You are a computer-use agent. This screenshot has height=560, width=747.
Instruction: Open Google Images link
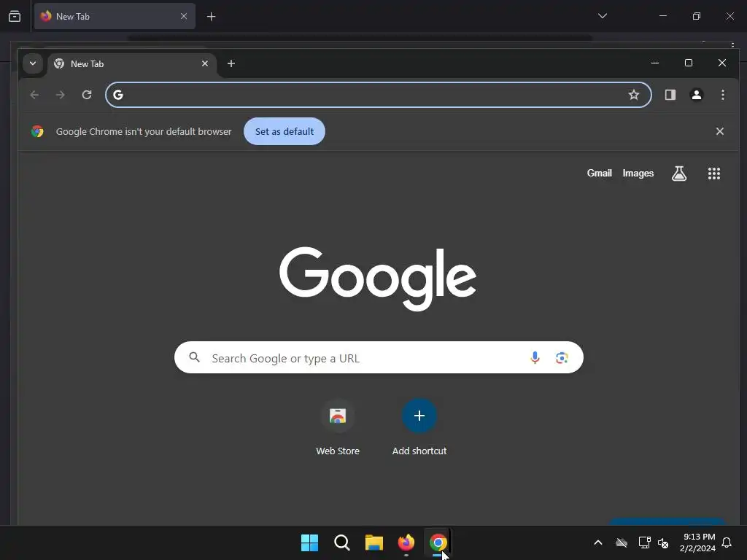pos(638,174)
